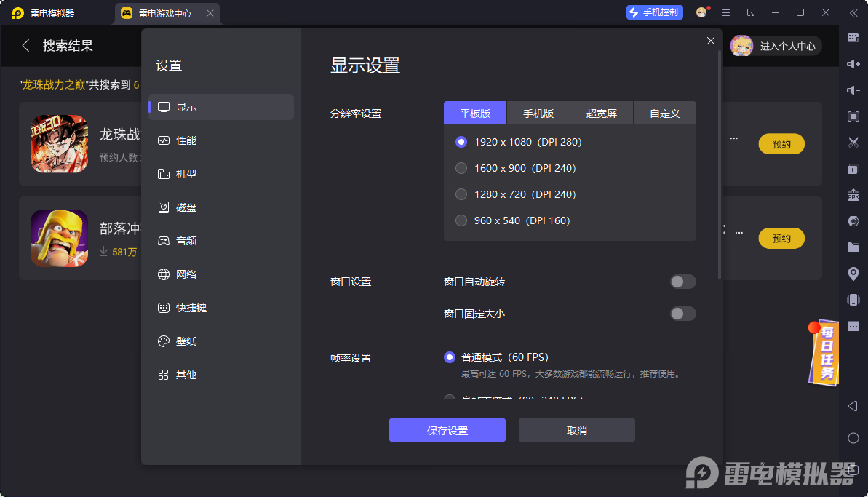Toggle fullscreen mode from the sidebar

point(853,116)
